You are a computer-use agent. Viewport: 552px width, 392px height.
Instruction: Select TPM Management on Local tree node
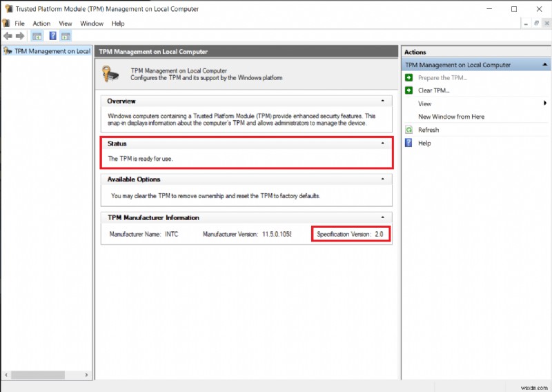click(52, 51)
